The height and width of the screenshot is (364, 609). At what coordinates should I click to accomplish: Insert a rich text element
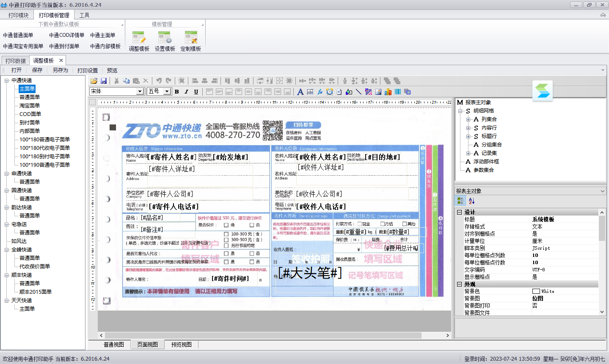coord(368,91)
